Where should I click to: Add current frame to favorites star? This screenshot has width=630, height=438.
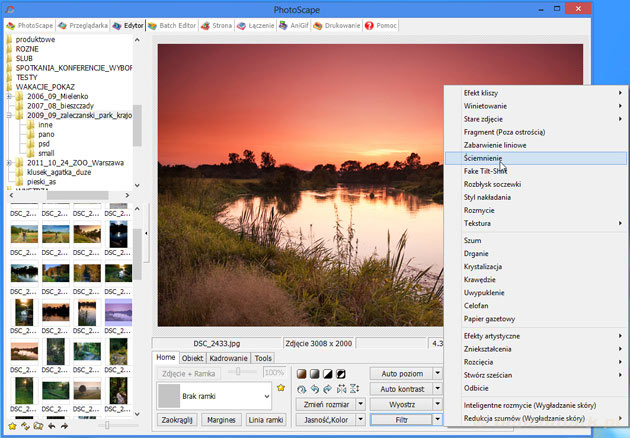(281, 387)
